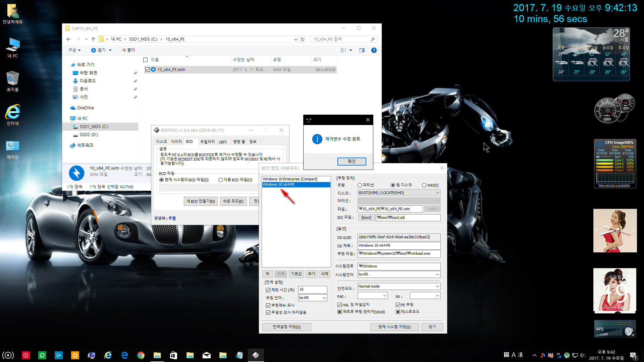
Task: Select Windows 10 Enterprise (Compact) entry
Action: [x=296, y=179]
